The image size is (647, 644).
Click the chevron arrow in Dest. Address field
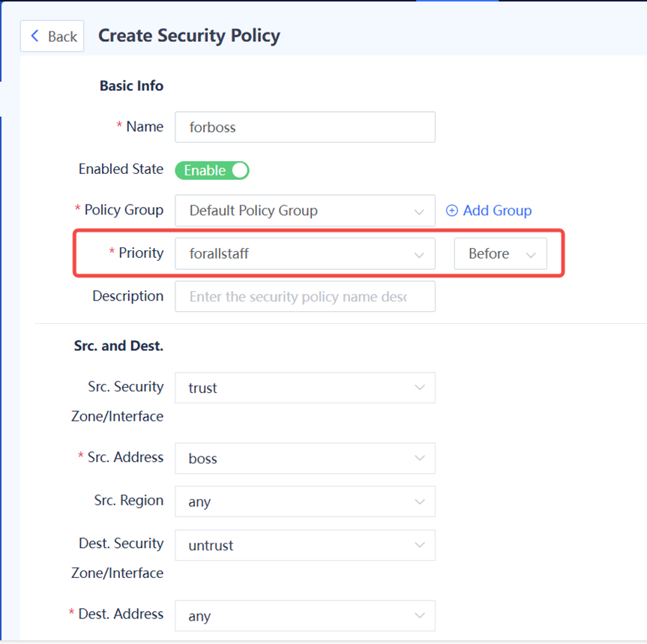[x=419, y=616]
